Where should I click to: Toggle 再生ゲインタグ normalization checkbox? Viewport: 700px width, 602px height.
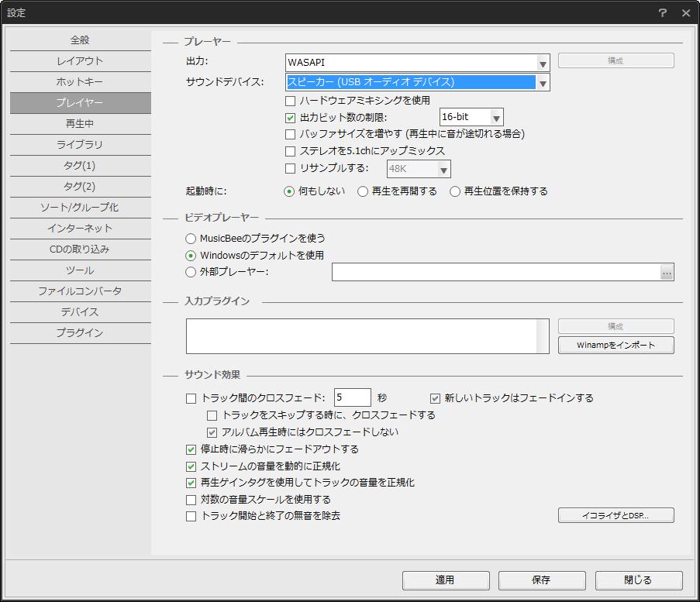point(191,483)
